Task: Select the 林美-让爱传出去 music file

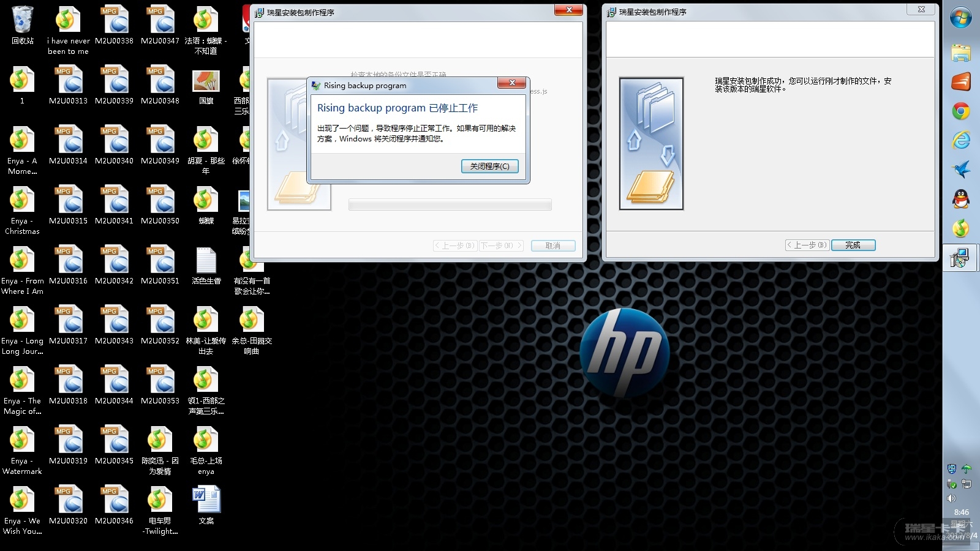Action: coord(206,331)
